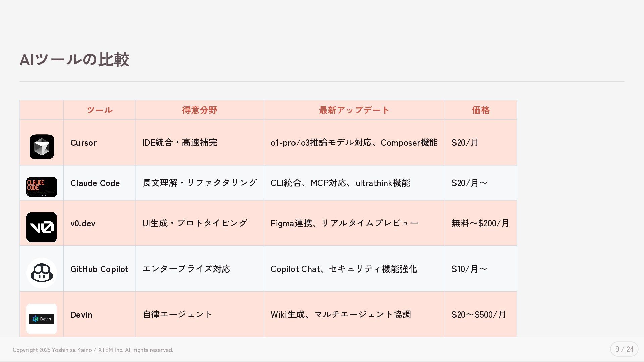Click the 得意分野 column header

point(200,110)
